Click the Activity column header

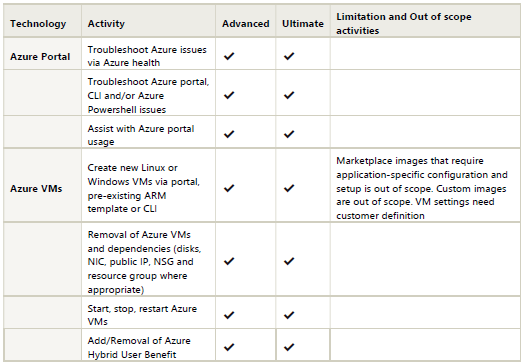(x=106, y=24)
